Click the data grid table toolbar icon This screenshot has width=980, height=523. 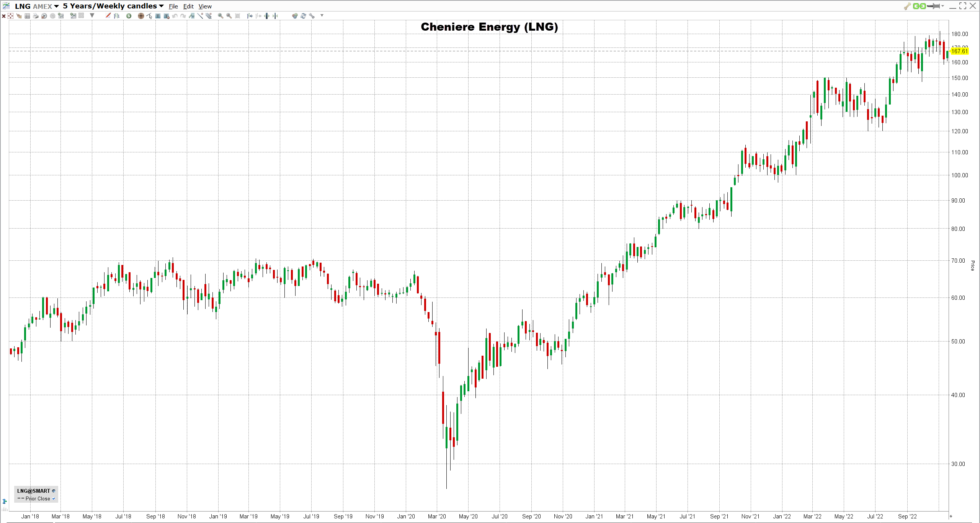click(x=27, y=16)
